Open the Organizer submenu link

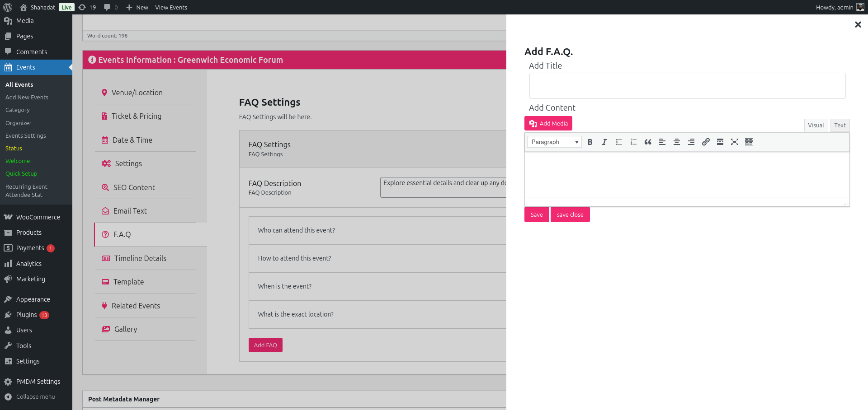click(x=19, y=123)
